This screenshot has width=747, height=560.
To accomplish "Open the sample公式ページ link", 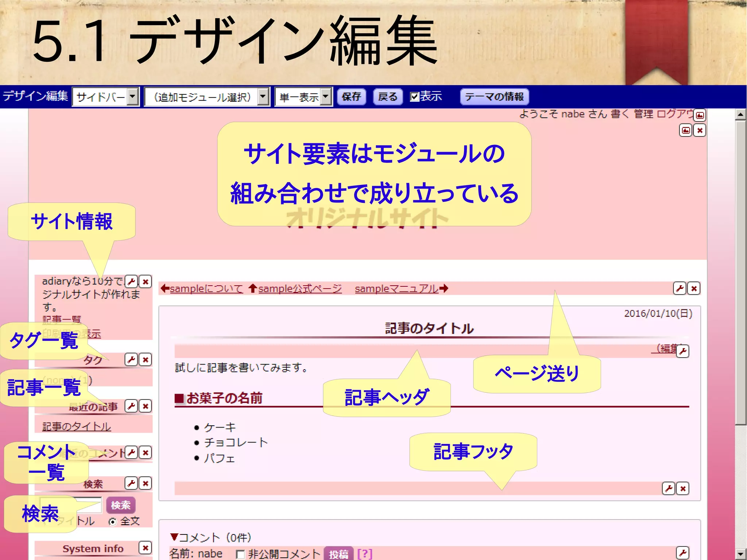I will pyautogui.click(x=300, y=289).
